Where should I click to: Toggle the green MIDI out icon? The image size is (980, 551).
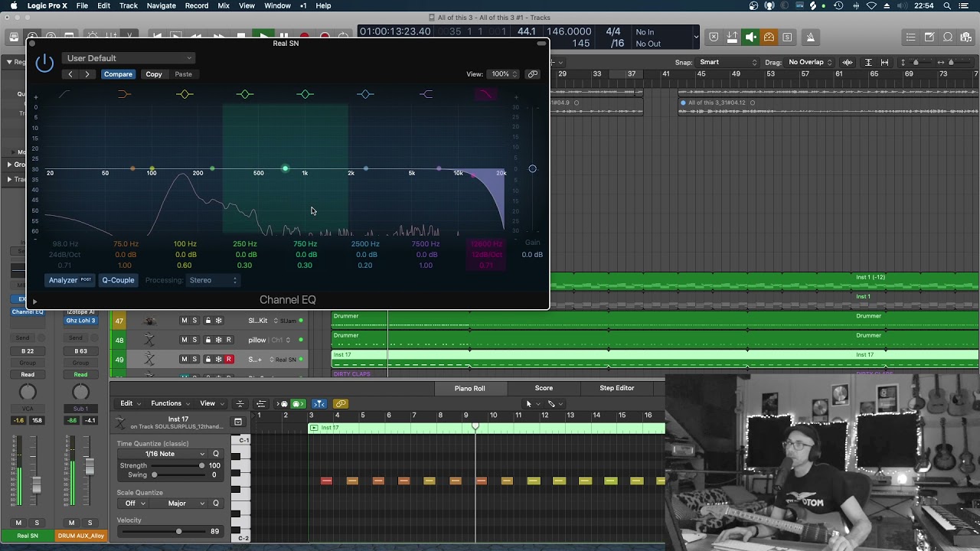click(298, 404)
